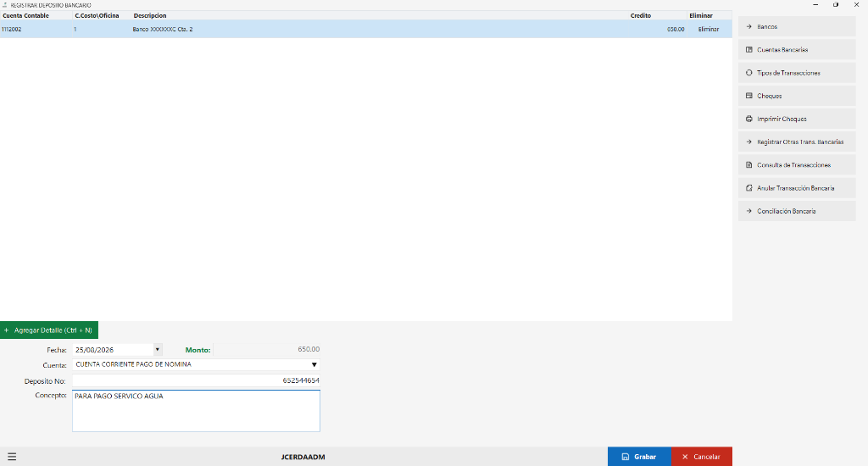The image size is (868, 466).
Task: Click the Monto value 650.00
Action: point(309,349)
